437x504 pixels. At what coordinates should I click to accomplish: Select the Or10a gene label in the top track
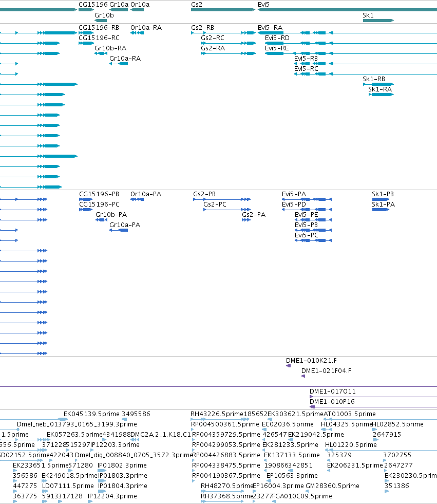[140, 5]
